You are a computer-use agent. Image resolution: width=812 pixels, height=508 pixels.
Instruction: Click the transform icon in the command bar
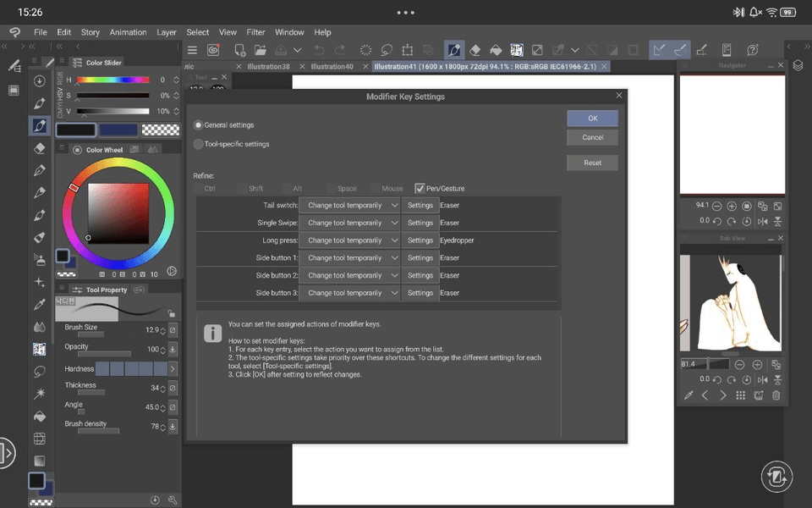point(408,50)
